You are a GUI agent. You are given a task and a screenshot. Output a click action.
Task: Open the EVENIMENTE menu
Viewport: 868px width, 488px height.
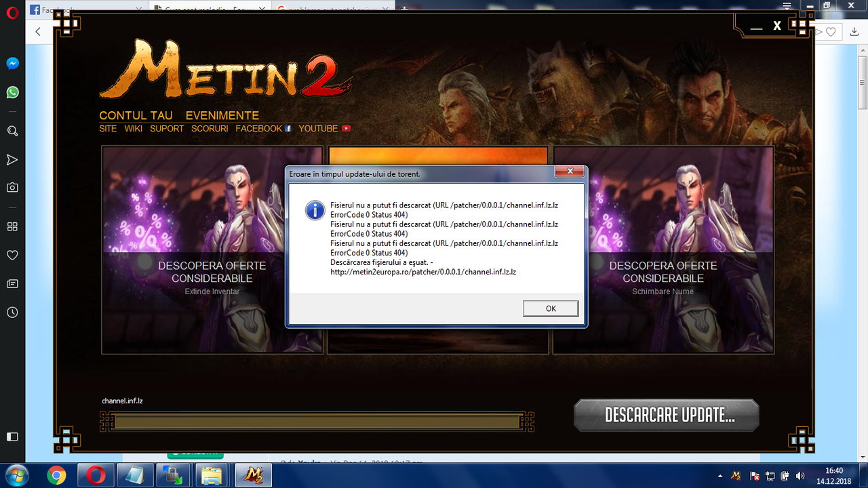(x=222, y=116)
